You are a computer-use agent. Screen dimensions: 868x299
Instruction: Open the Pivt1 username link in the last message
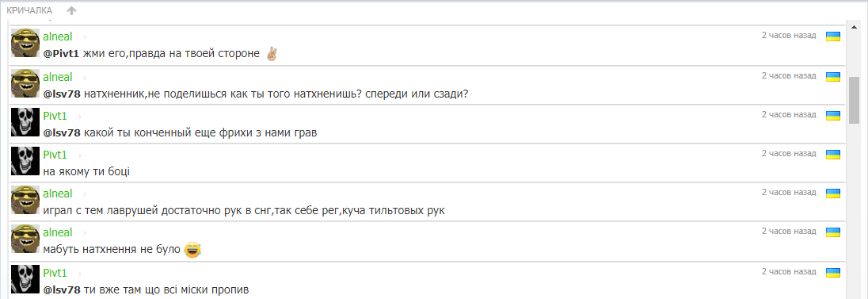pyautogui.click(x=55, y=273)
